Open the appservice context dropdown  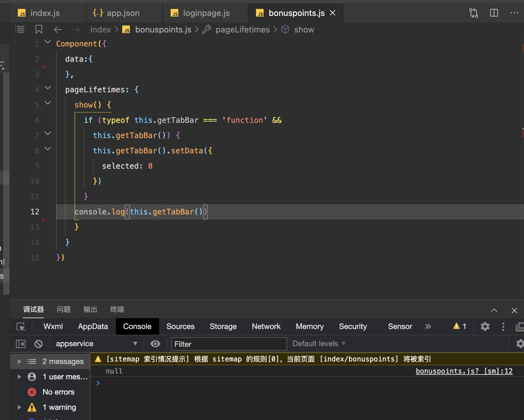(x=96, y=344)
